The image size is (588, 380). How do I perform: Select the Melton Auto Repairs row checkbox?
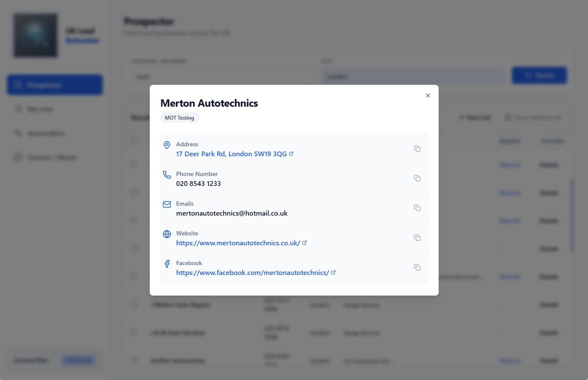click(x=134, y=304)
